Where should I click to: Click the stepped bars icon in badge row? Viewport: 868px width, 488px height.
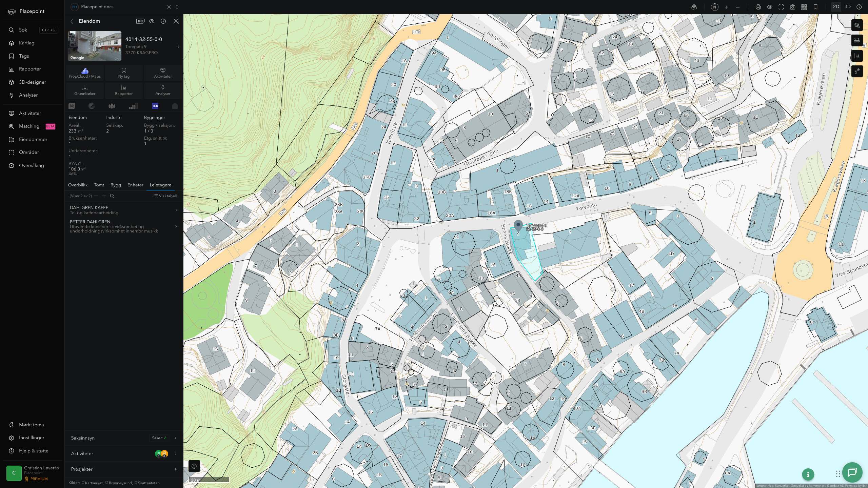[x=134, y=106]
